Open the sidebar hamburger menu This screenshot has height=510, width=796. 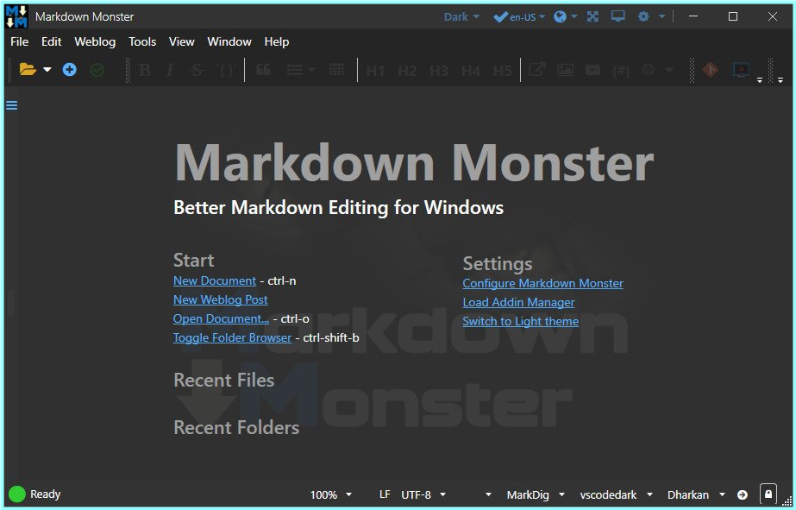point(12,105)
